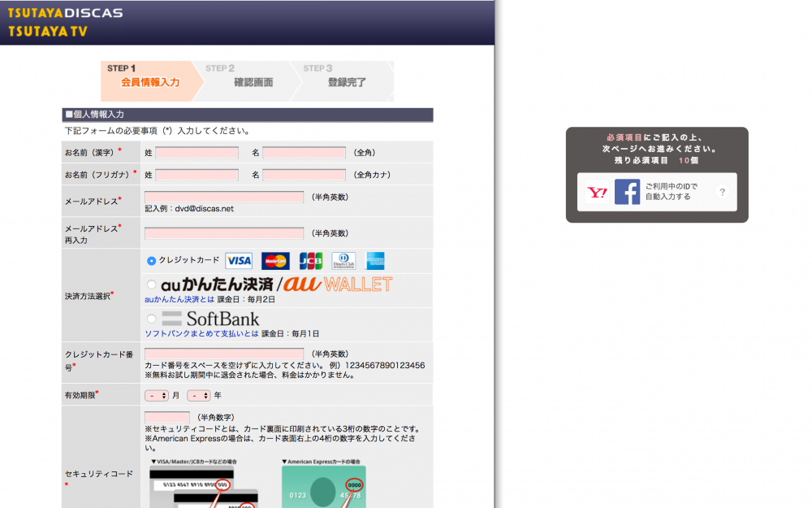812x508 pixels.
Task: Select クレジットカード payment radio button
Action: point(151,261)
